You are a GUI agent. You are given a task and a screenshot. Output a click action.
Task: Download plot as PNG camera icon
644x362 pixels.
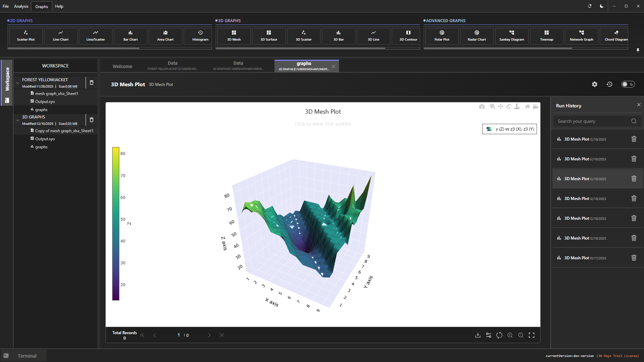(482, 106)
